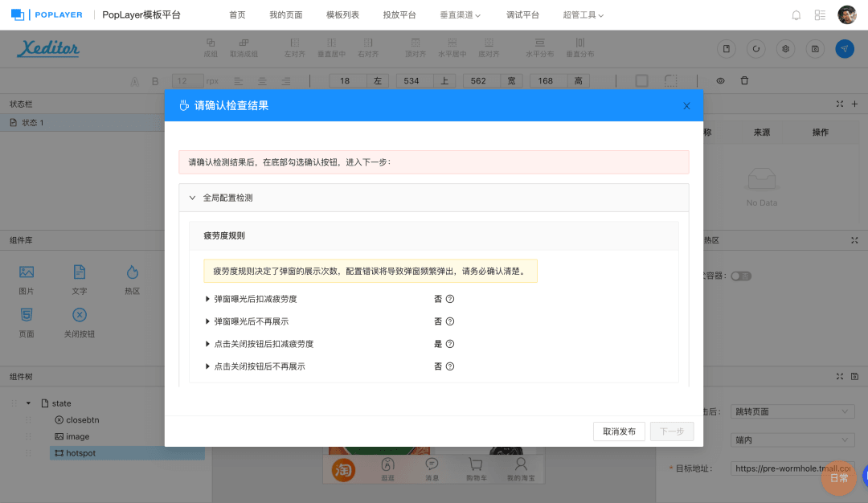
Task: Click the refresh circular icon button
Action: pyautogui.click(x=755, y=49)
